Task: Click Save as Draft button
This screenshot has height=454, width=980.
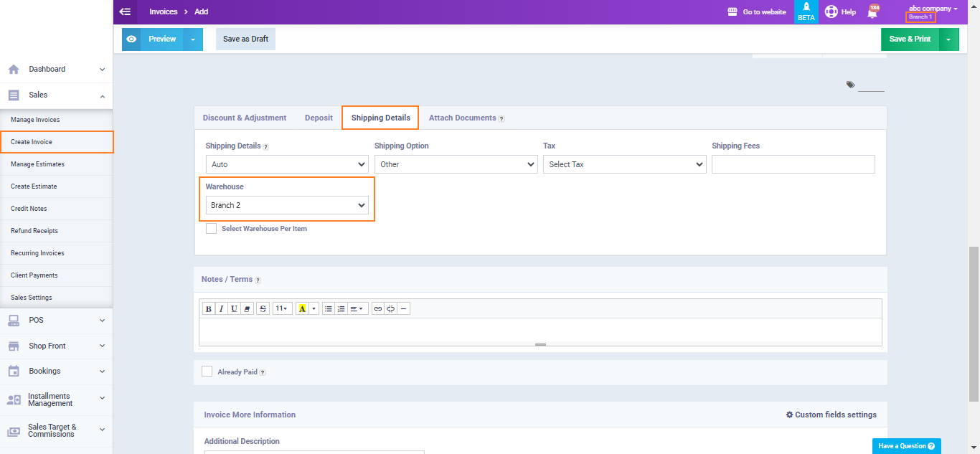Action: 245,39
